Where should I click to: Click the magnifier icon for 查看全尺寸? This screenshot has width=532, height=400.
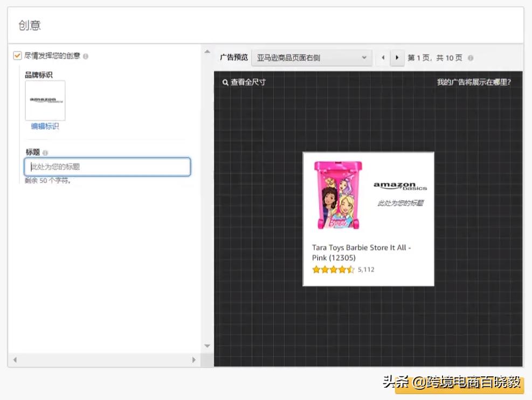coord(225,82)
